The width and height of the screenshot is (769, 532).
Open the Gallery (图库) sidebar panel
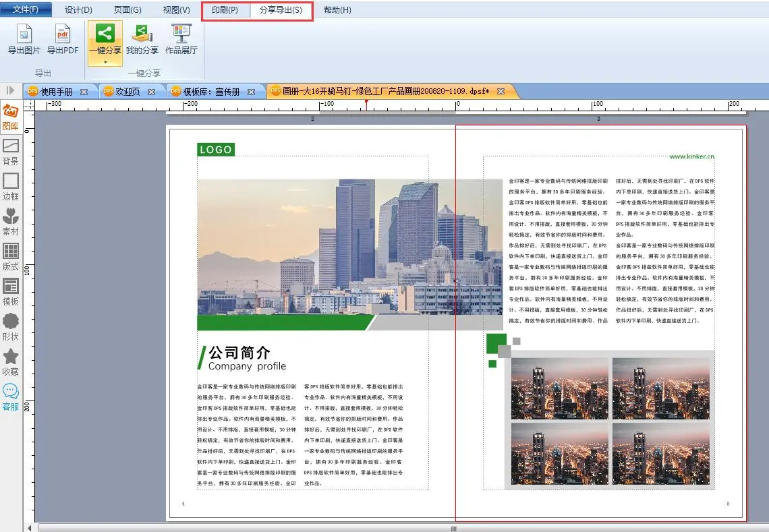(x=11, y=117)
